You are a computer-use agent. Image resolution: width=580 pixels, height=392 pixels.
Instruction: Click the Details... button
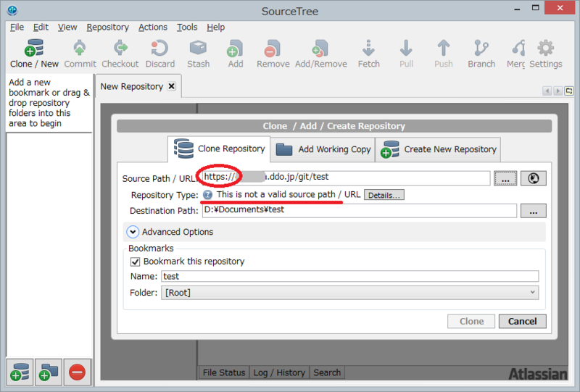pos(384,195)
